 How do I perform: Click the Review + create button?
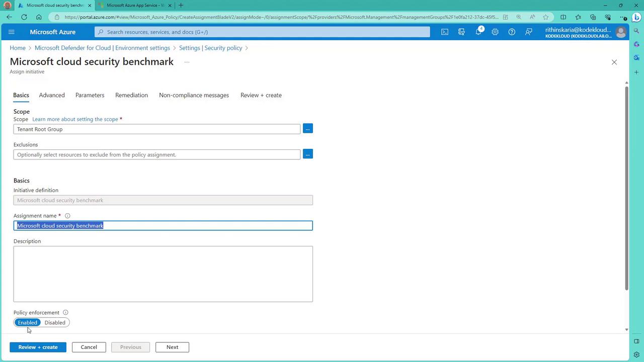coord(38,347)
